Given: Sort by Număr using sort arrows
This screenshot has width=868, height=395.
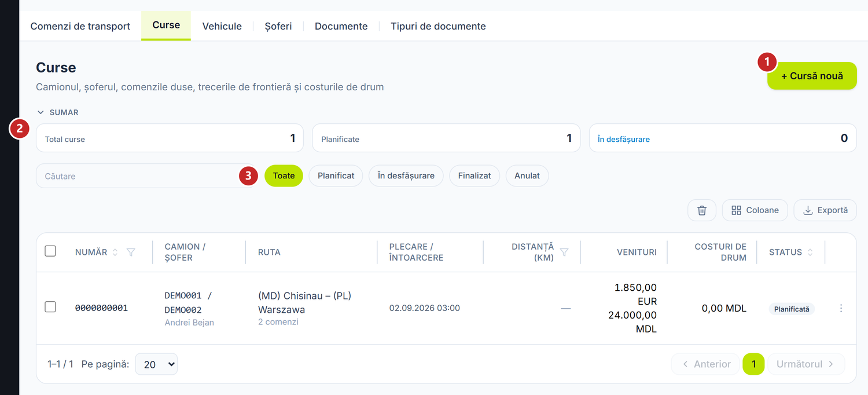Looking at the screenshot, I should 115,252.
